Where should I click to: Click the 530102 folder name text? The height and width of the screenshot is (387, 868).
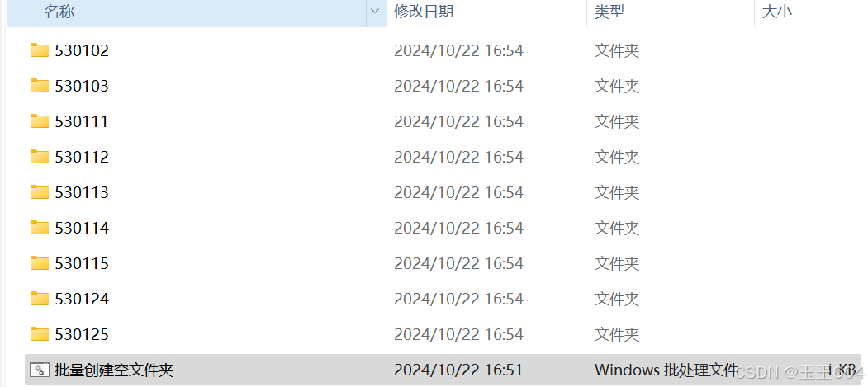coord(82,50)
